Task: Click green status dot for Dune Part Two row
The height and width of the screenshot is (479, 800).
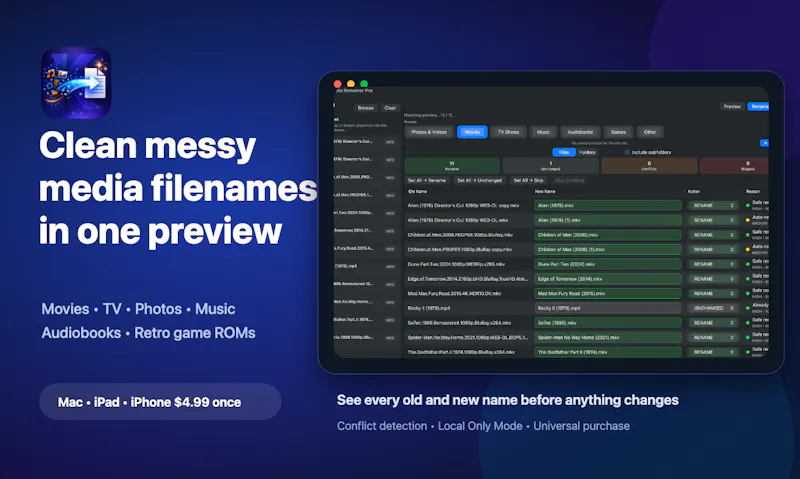Action: [747, 264]
